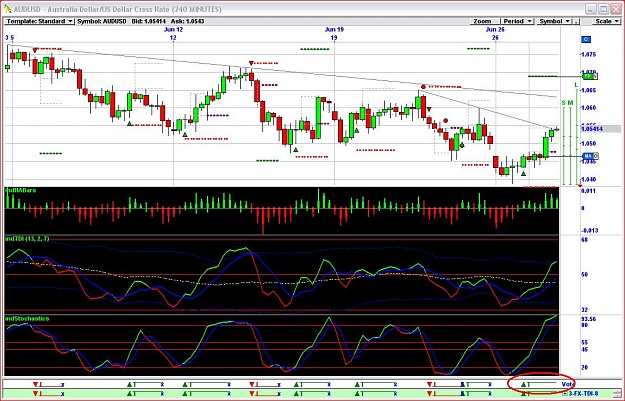The height and width of the screenshot is (401, 625).
Task: Click the Vote row label at bottom
Action: click(x=568, y=384)
